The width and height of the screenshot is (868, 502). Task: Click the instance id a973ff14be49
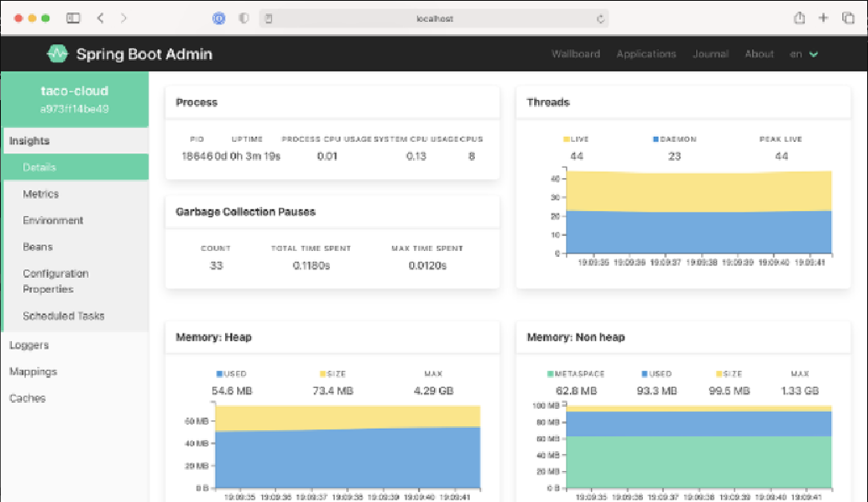74,109
